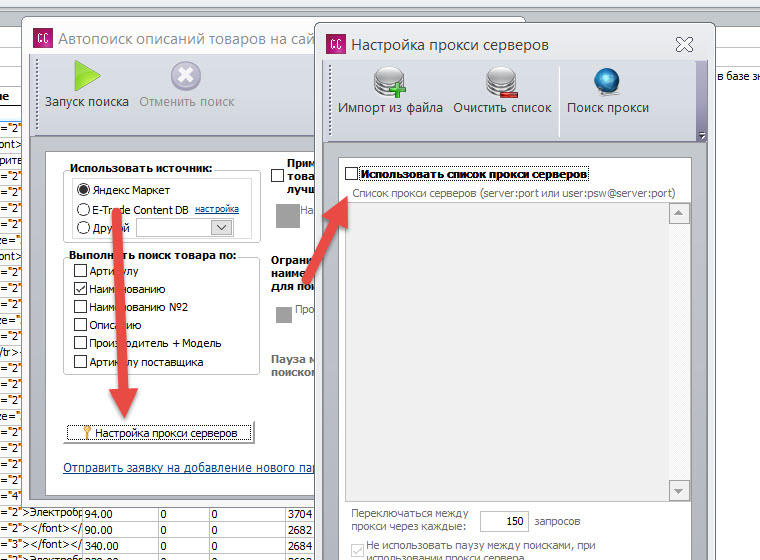Click table cell with value 94.00
This screenshot has width=760, height=560.
pyautogui.click(x=121, y=514)
